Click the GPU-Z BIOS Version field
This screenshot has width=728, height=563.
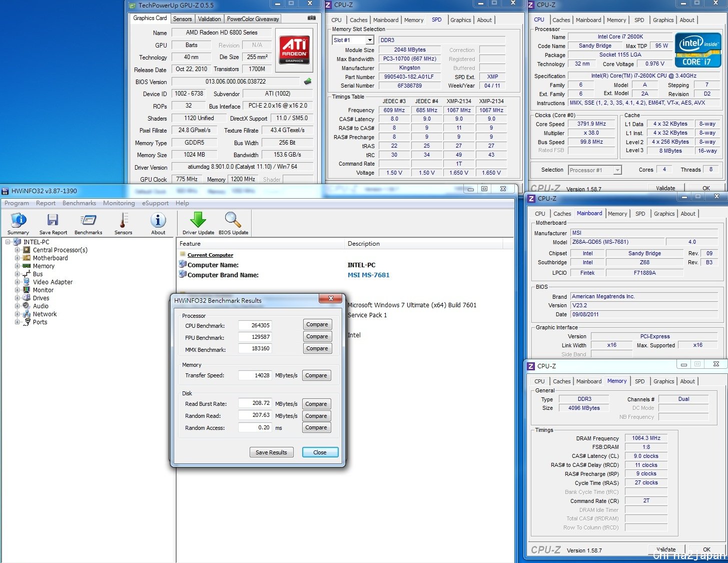pyautogui.click(x=236, y=82)
